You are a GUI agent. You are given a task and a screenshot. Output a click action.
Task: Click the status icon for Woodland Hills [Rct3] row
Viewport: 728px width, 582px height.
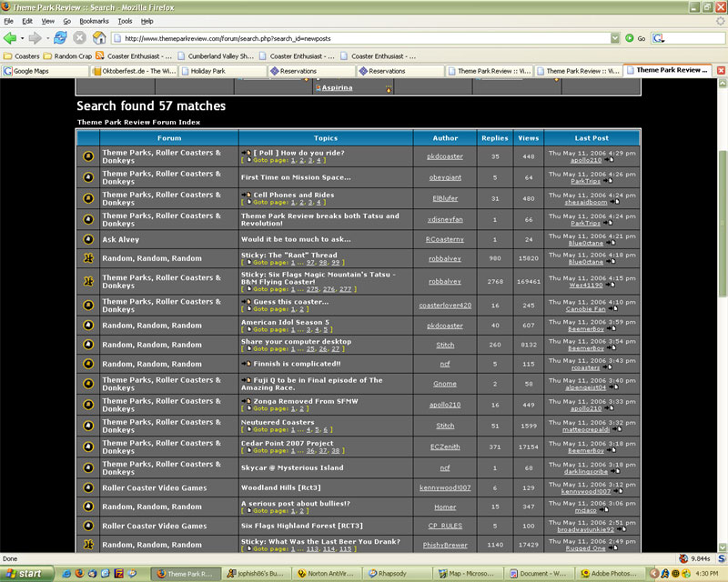tap(88, 487)
